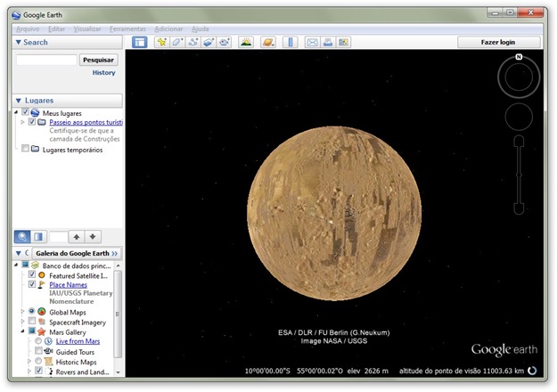
Task: Open the Place Names link
Action: (x=69, y=285)
